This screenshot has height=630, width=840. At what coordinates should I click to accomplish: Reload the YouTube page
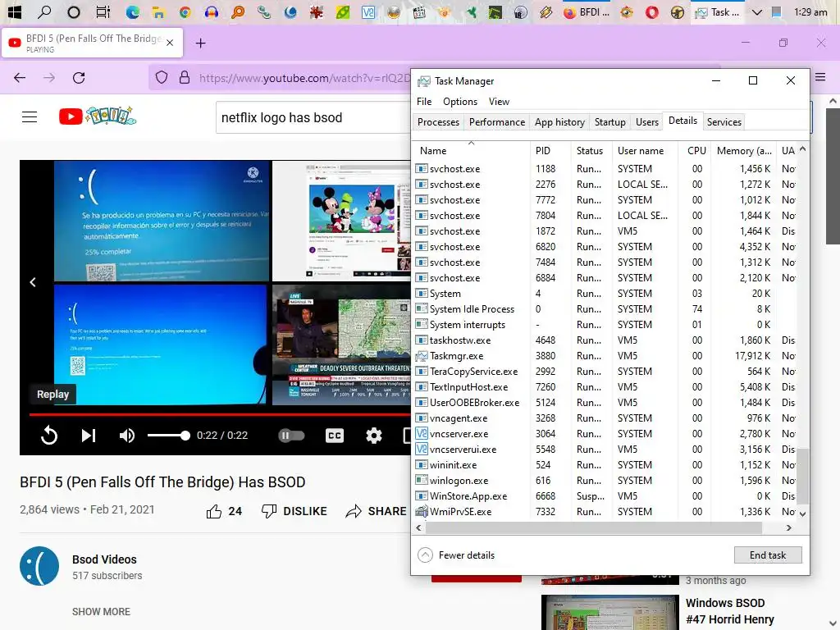[x=79, y=78]
